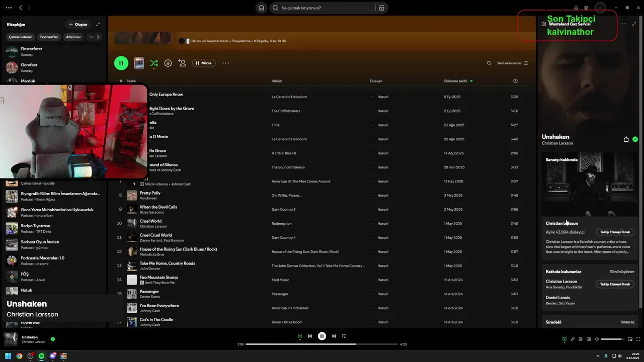
Task: Sort by the duration clock column icon
Action: click(x=515, y=81)
